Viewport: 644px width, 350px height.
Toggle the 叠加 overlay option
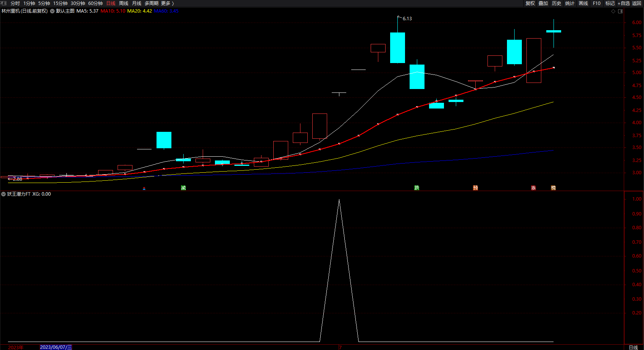pyautogui.click(x=543, y=3)
